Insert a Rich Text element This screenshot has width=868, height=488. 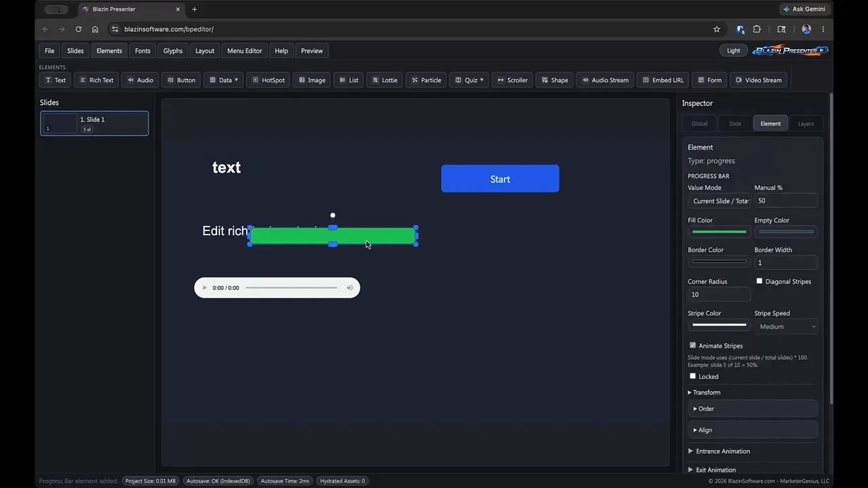coord(96,80)
